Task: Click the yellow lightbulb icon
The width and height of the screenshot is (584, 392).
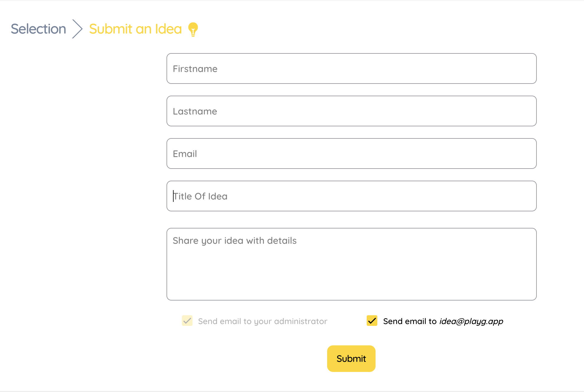Action: [x=193, y=29]
